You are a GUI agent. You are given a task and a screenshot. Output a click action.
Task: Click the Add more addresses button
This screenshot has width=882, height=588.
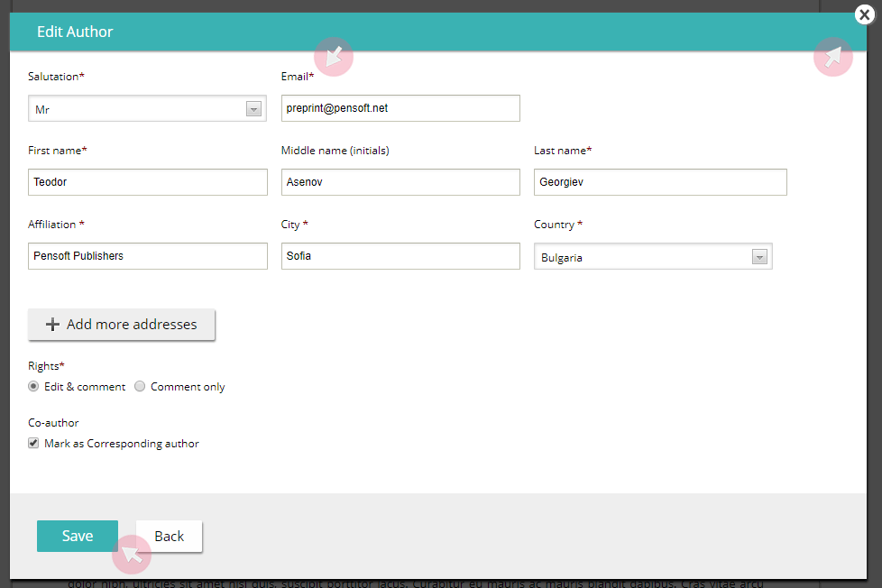pyautogui.click(x=122, y=325)
